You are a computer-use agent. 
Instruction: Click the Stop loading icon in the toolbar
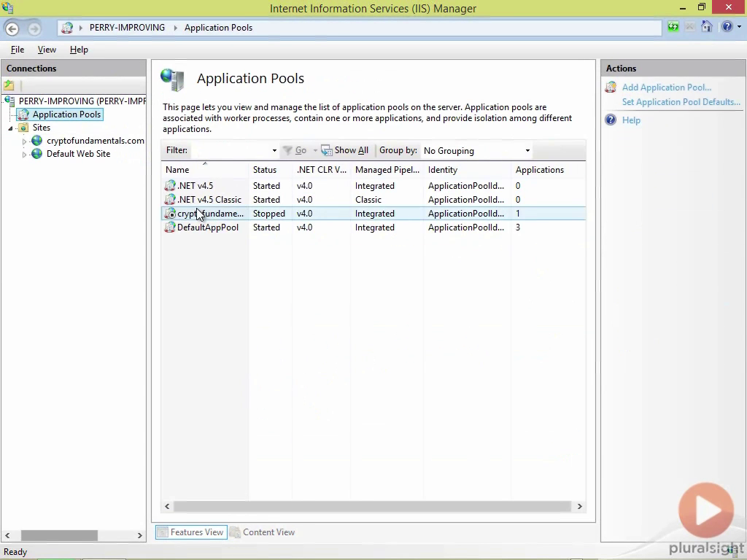tap(689, 27)
